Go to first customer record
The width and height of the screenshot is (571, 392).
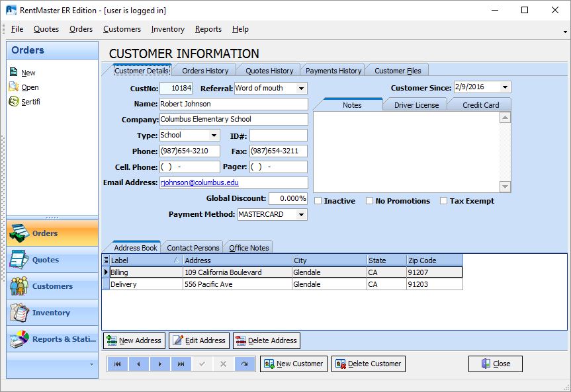tap(118, 364)
